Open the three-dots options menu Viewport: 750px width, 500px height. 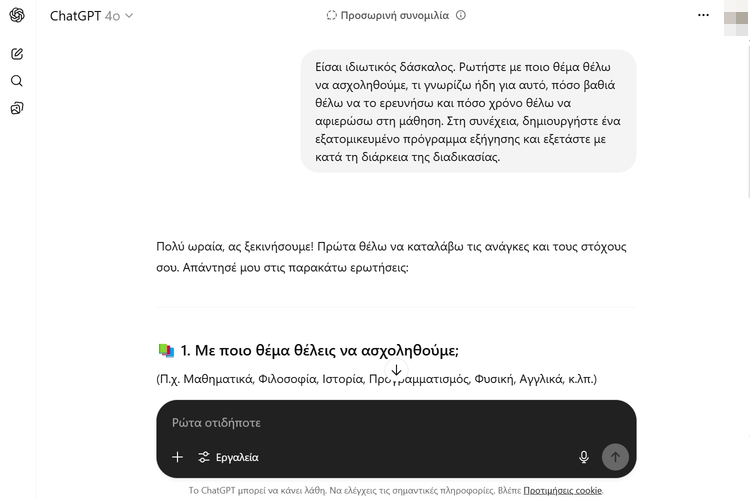point(703,15)
